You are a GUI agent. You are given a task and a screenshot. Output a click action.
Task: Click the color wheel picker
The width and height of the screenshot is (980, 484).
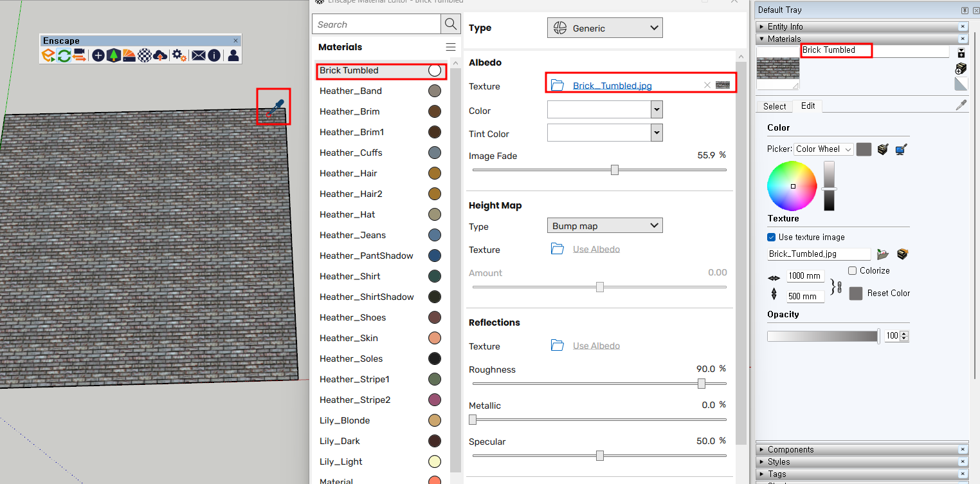[792, 186]
